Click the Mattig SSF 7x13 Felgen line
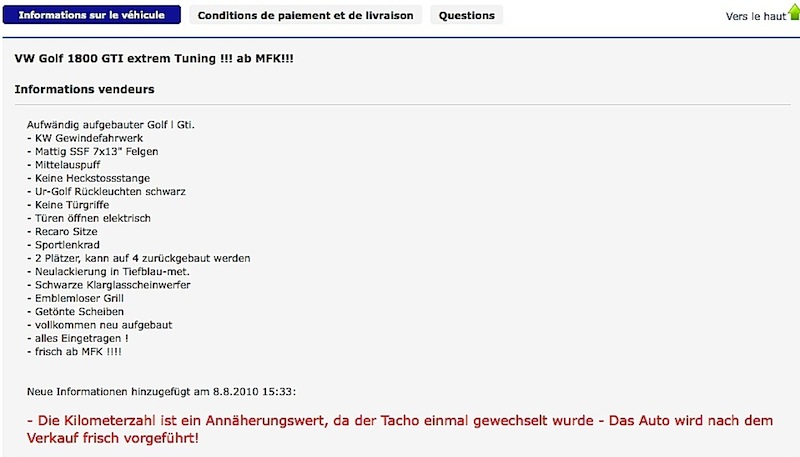Viewport: 800px width, 457px height. 93,151
